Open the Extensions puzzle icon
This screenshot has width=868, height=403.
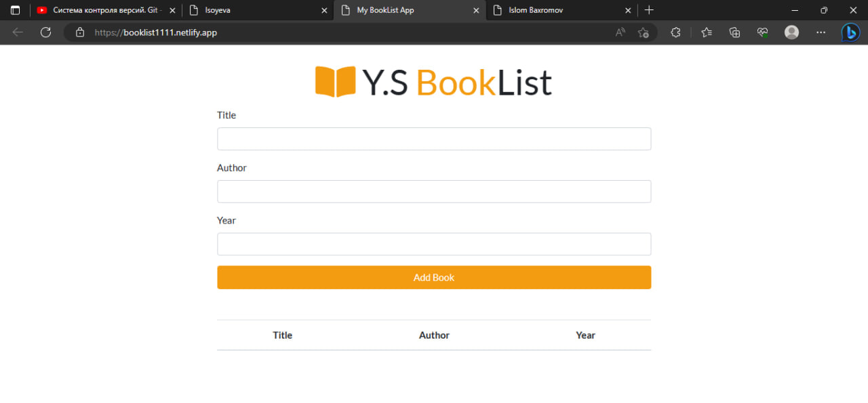[x=675, y=32]
